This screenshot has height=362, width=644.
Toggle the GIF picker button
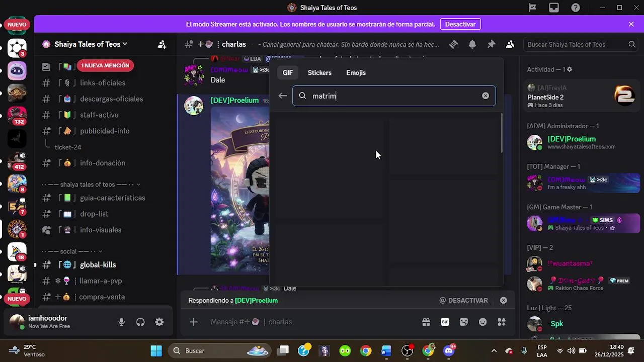click(x=445, y=322)
